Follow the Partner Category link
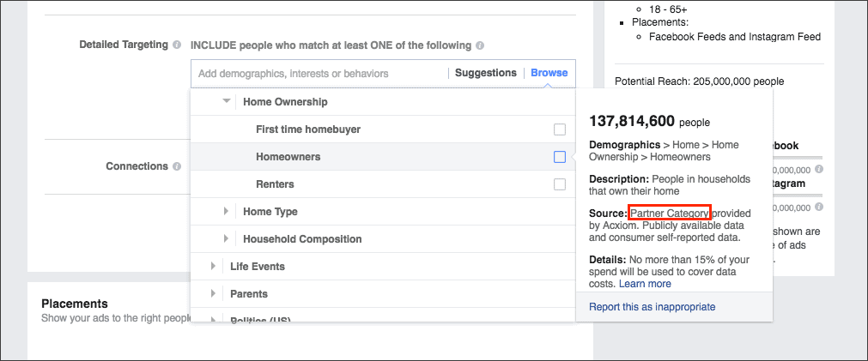Screen dimensions: 868x361 click(671, 213)
